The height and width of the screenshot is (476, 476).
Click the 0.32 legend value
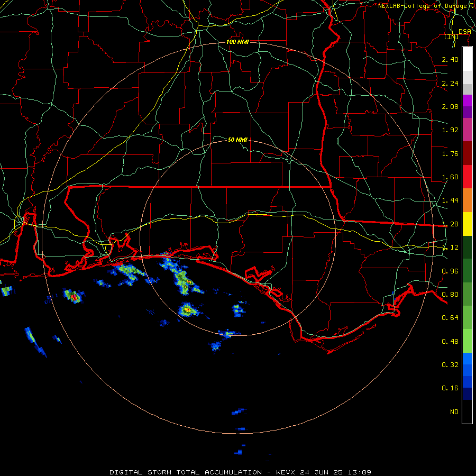450,365
